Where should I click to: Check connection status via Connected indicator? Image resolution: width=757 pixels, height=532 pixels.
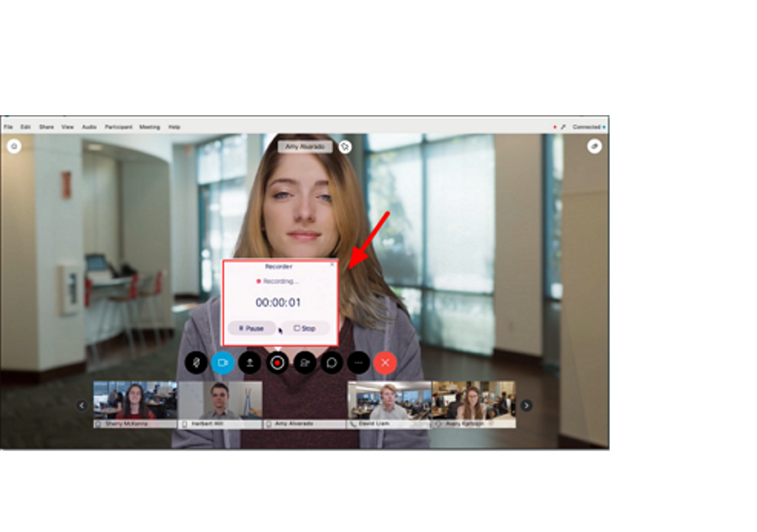pos(588,126)
